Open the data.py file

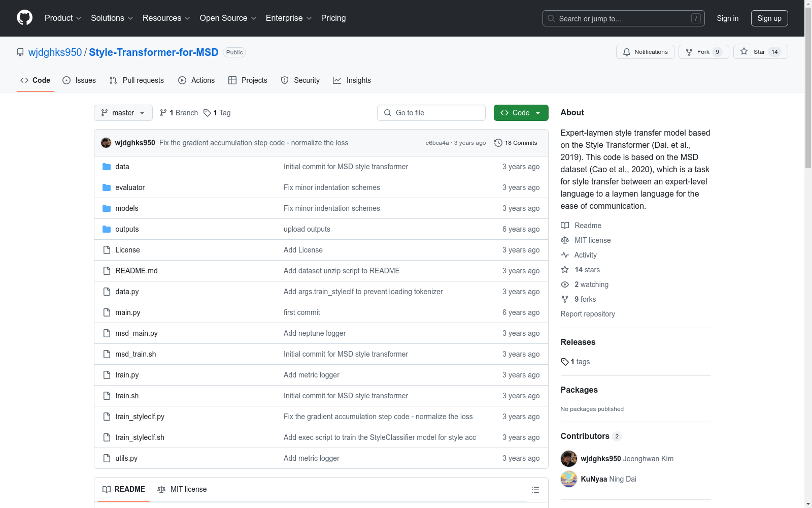point(127,292)
